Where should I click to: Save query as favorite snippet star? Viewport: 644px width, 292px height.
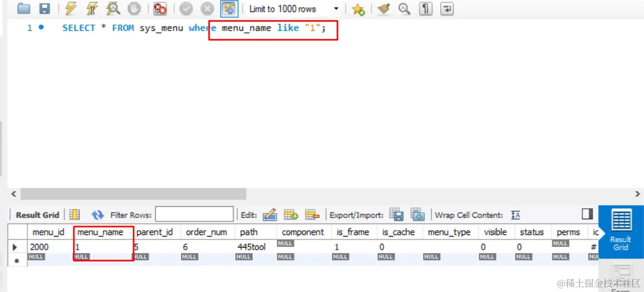click(358, 9)
